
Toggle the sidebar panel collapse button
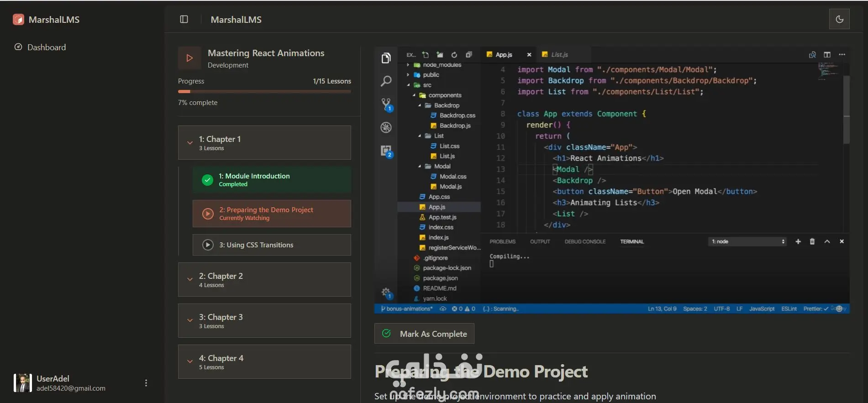[184, 19]
